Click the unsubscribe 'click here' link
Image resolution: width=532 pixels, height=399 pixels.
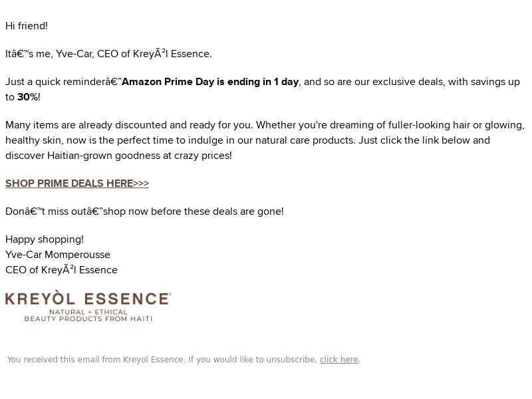pos(339,359)
